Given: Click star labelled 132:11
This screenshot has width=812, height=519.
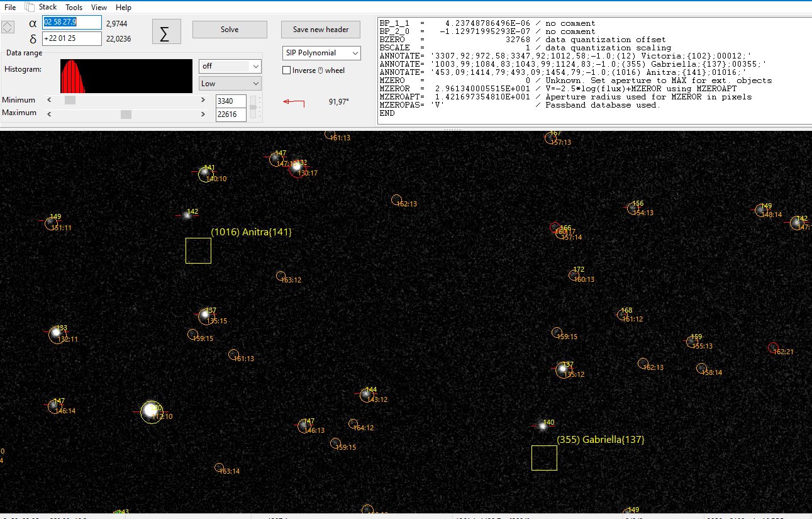Looking at the screenshot, I should point(57,334).
